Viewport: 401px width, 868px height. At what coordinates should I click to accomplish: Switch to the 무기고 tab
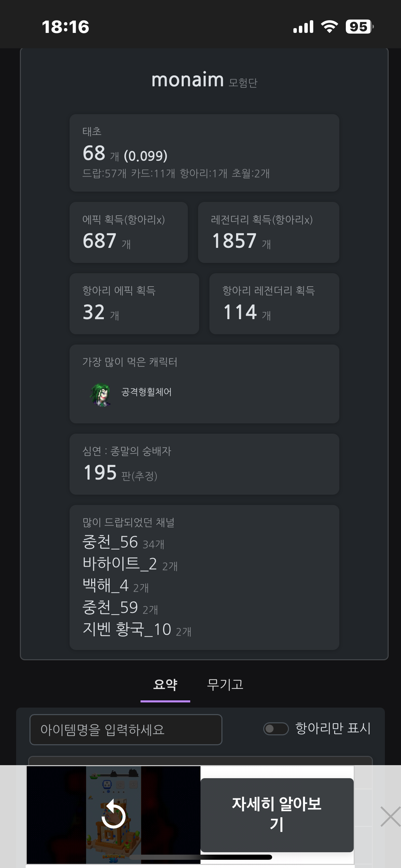point(225,685)
